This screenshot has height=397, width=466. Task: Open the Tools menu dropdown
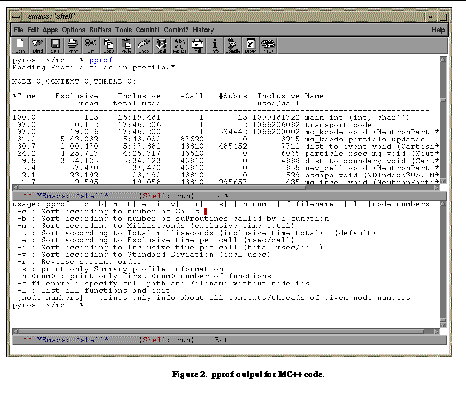(x=124, y=30)
